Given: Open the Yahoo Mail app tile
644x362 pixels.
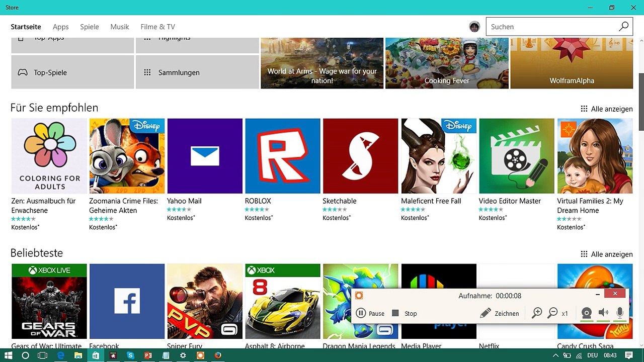Looking at the screenshot, I should click(x=205, y=156).
